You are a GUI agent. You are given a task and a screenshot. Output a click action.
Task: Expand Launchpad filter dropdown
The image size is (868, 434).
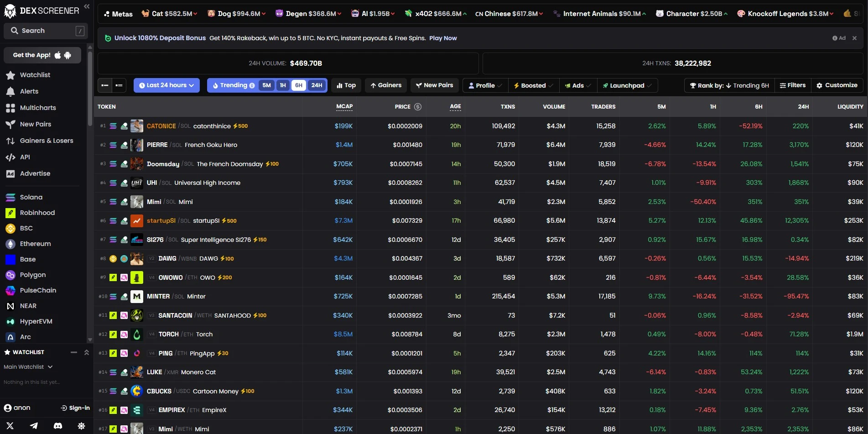tap(627, 85)
